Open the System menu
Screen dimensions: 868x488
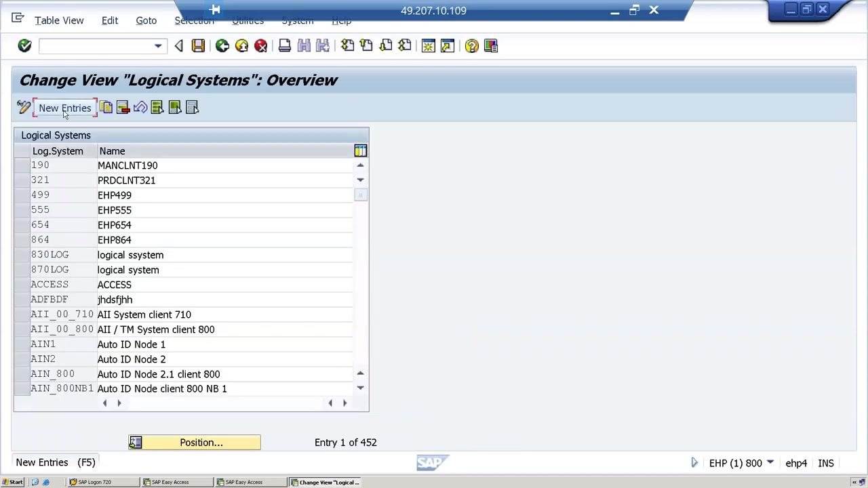tap(297, 20)
